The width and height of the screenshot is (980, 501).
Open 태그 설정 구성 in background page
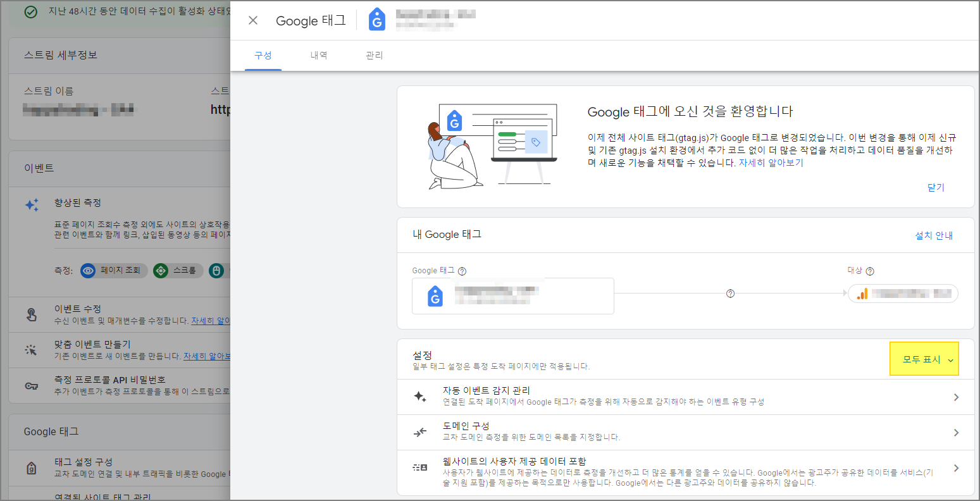[120, 467]
